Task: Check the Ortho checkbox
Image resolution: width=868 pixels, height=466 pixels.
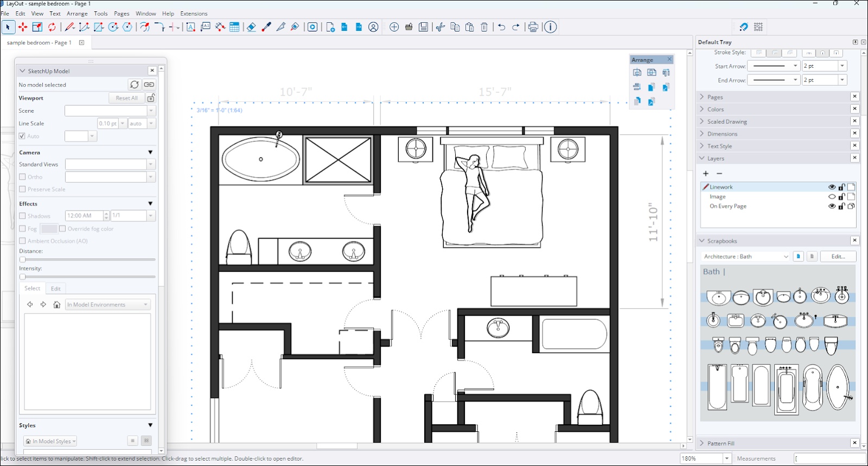Action: 22,177
